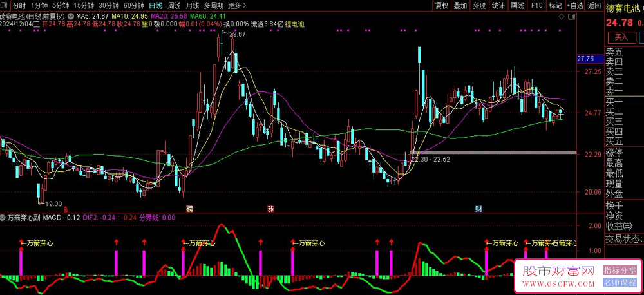The height and width of the screenshot is (295, 644).
Task: Open the 多股 multi-stock view
Action: click(x=479, y=6)
